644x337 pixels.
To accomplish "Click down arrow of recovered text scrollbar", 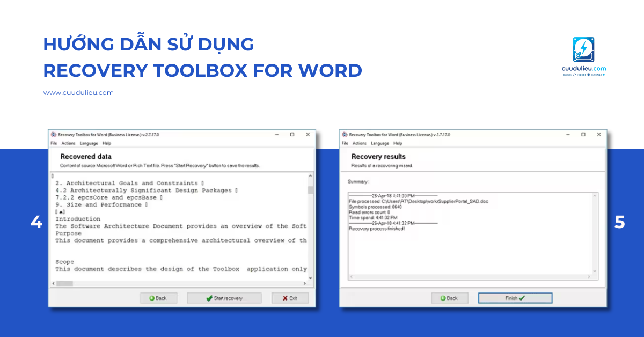I will [310, 277].
